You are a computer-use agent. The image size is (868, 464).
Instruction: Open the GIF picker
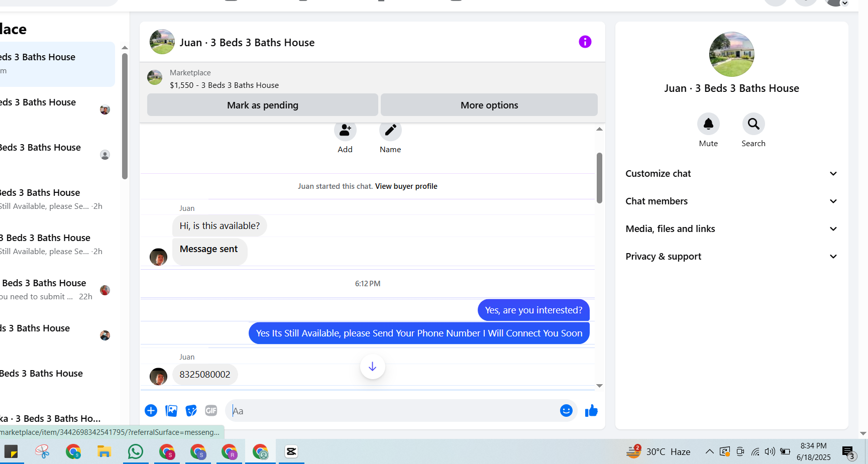tap(211, 411)
